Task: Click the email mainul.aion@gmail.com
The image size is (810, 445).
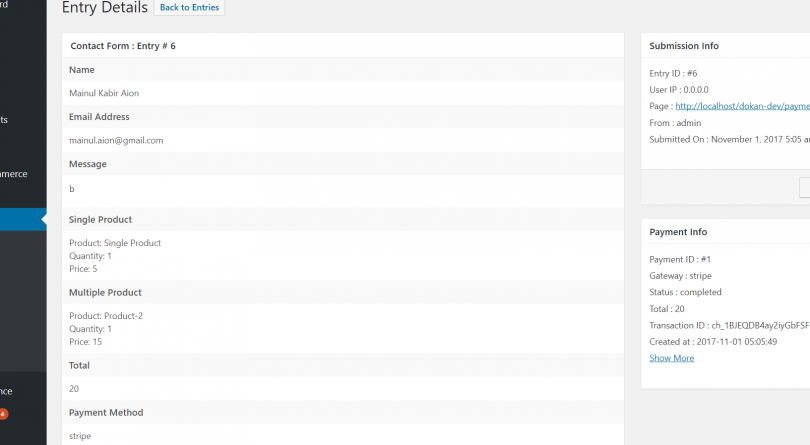Action: point(116,141)
